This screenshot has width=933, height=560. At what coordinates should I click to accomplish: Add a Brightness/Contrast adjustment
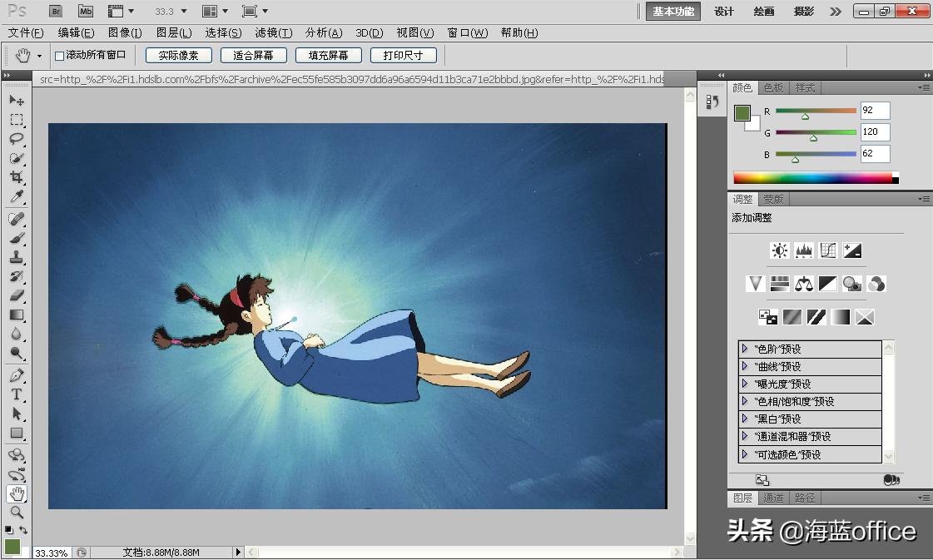(780, 250)
